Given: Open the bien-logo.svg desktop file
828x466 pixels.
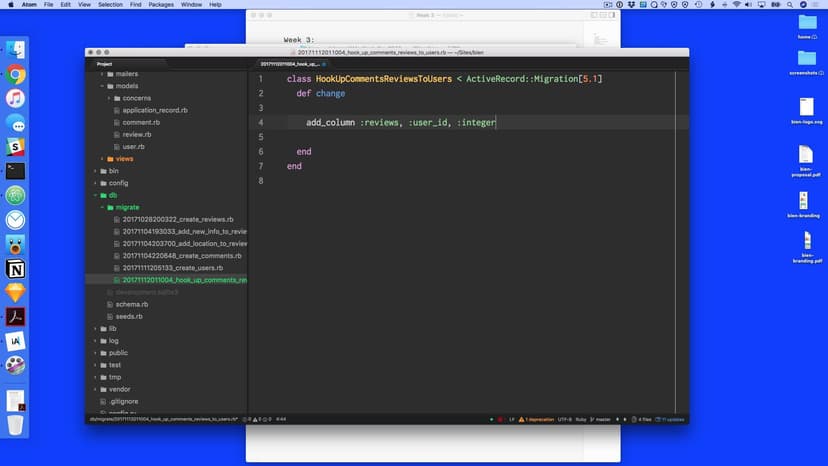Looking at the screenshot, I should (x=806, y=112).
